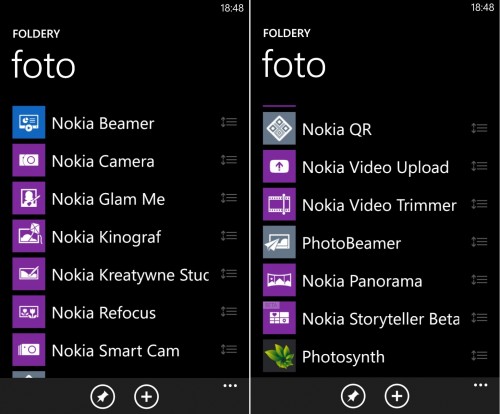Open the green Photosynth icon
The image size is (500, 414).
tap(279, 356)
